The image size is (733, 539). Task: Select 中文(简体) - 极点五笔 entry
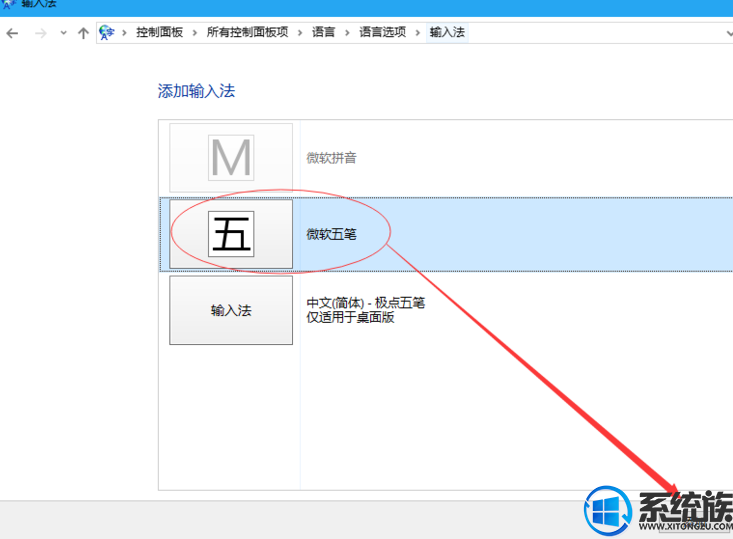click(366, 303)
